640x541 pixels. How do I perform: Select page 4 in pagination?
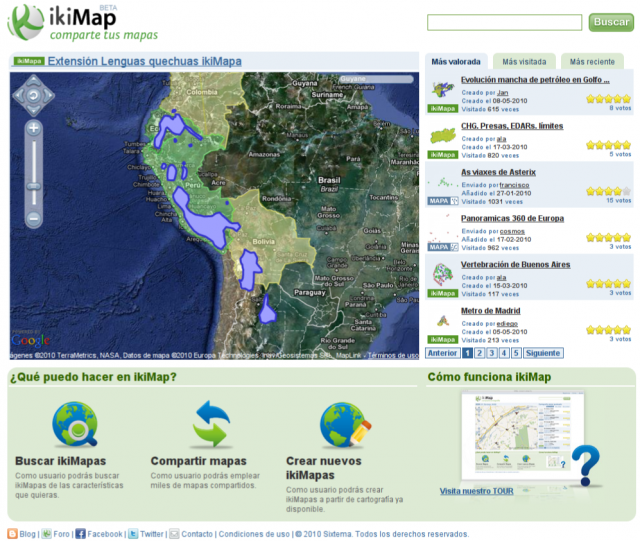504,353
